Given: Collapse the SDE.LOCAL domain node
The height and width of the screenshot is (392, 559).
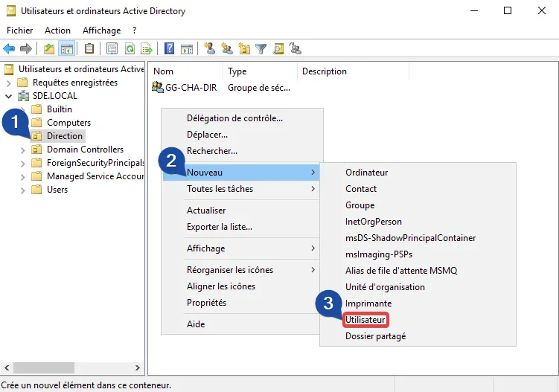Looking at the screenshot, I should 9,96.
